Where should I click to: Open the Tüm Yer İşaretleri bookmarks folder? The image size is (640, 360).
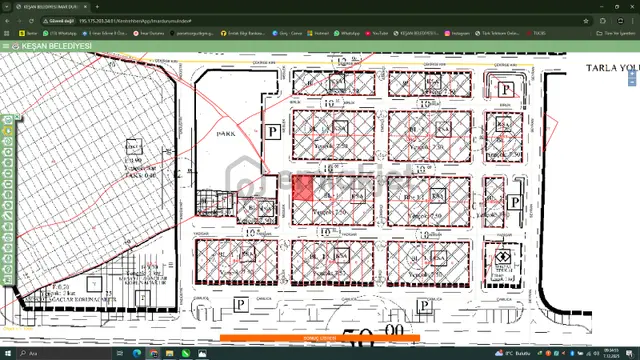(x=616, y=33)
